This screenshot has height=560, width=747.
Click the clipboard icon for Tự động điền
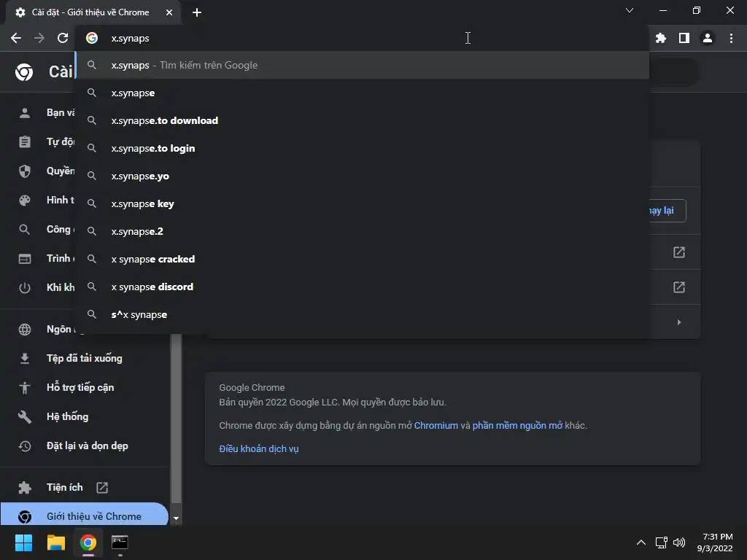25,142
